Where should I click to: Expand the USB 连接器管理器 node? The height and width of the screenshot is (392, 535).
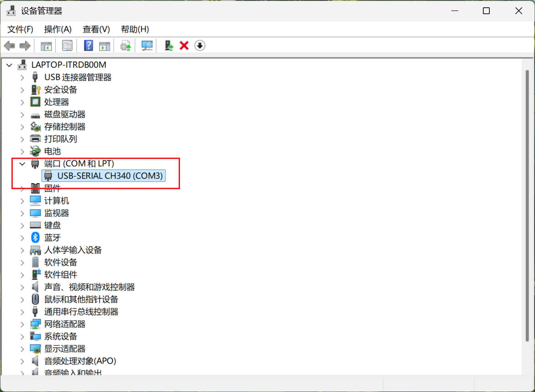(22, 78)
